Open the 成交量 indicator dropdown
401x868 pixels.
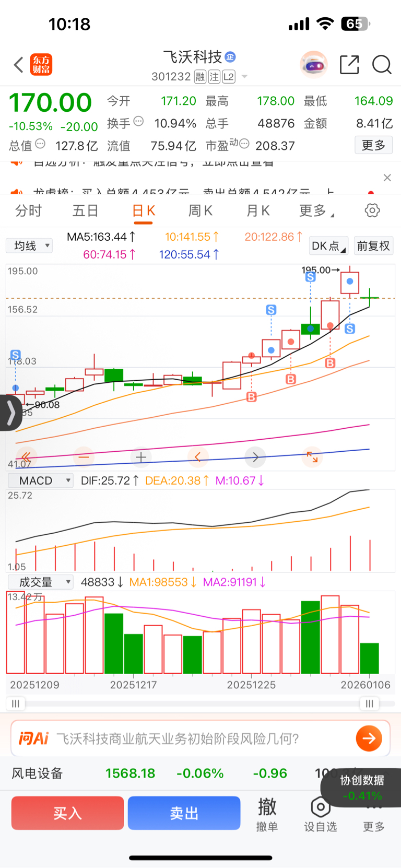[x=40, y=582]
